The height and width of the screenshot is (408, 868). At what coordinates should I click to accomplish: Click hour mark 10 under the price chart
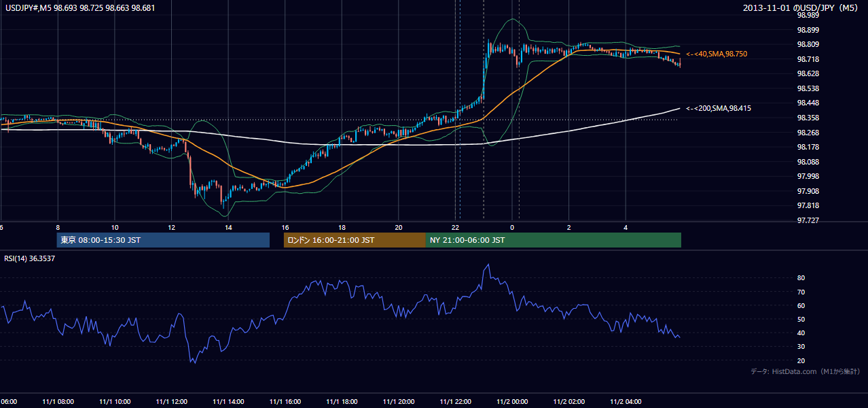115,227
